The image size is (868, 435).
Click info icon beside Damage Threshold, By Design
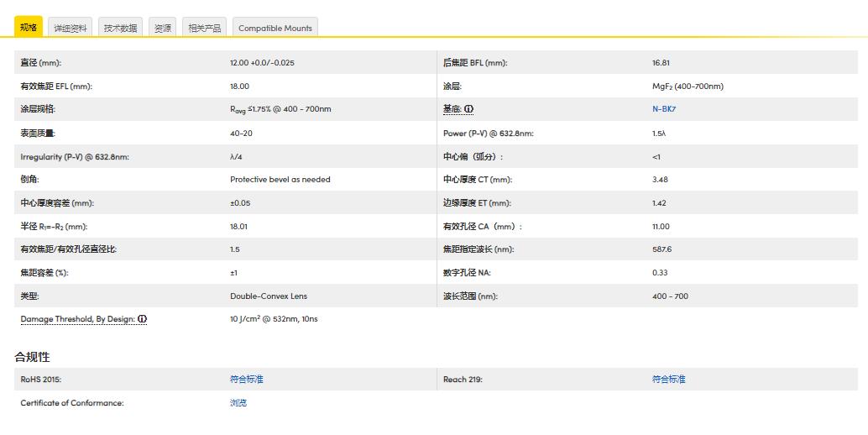(142, 319)
